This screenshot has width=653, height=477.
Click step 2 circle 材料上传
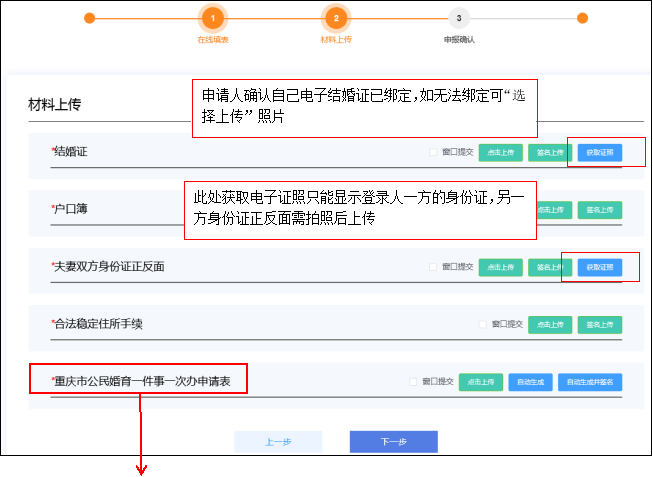pos(336,18)
